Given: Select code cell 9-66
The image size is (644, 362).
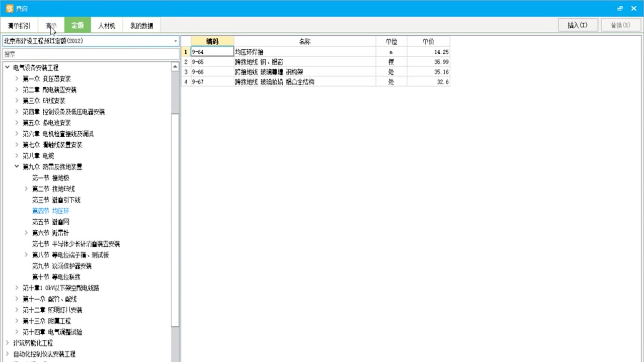Looking at the screenshot, I should (212, 72).
